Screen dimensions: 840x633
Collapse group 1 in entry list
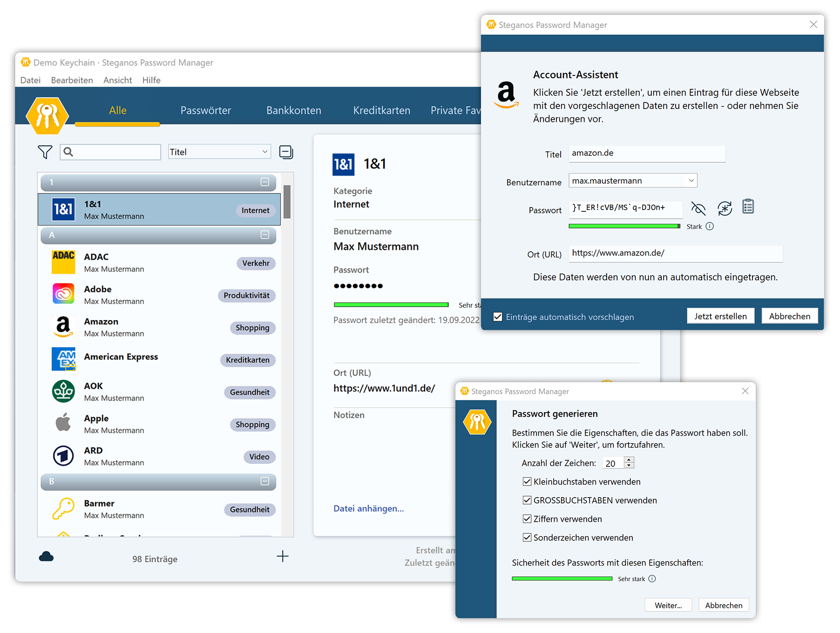click(x=265, y=182)
